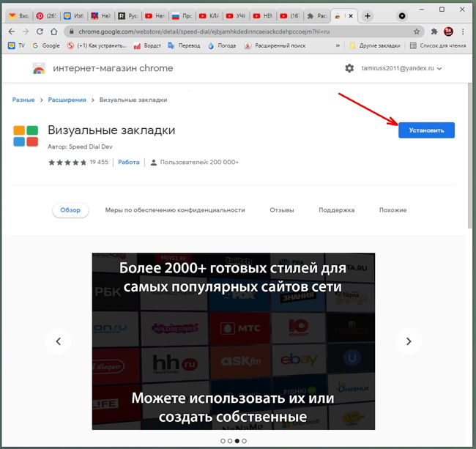Select the first carousel dot

(223, 441)
